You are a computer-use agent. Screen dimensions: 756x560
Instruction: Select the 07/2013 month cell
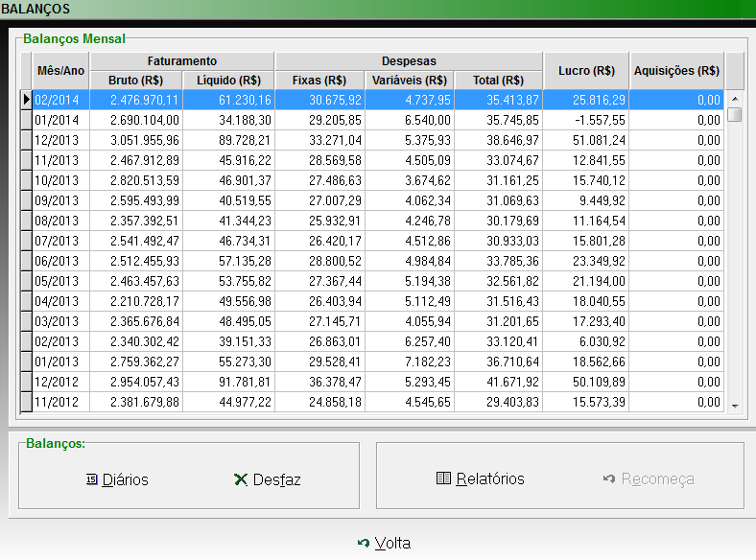coord(60,241)
